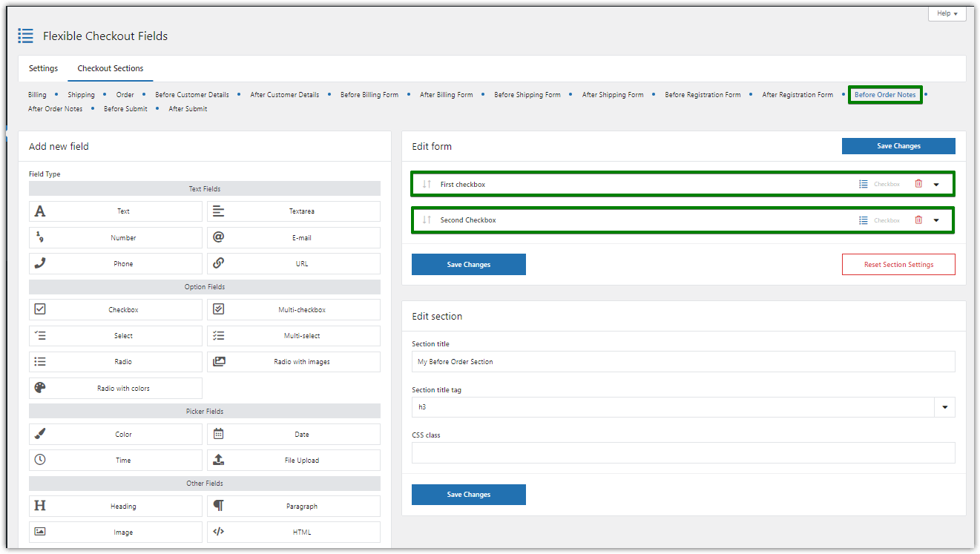Pick the Radio with colors palette icon
980x554 pixels.
point(41,388)
